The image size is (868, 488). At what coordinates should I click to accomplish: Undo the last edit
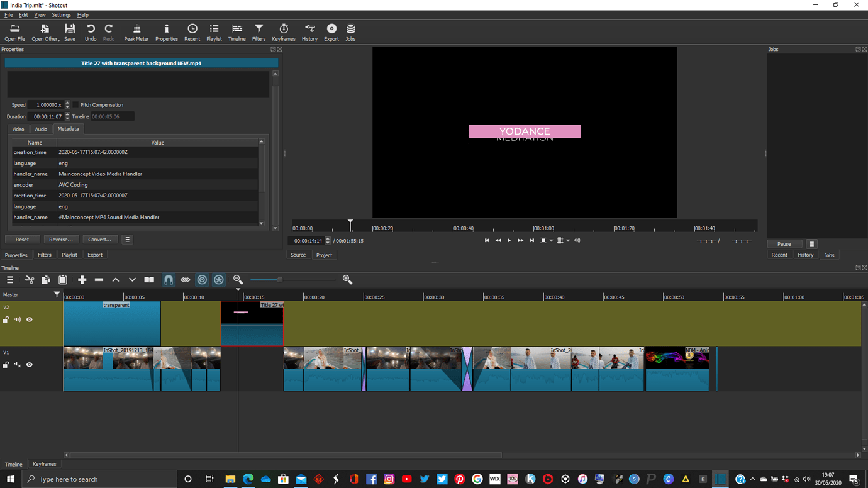[x=91, y=32]
